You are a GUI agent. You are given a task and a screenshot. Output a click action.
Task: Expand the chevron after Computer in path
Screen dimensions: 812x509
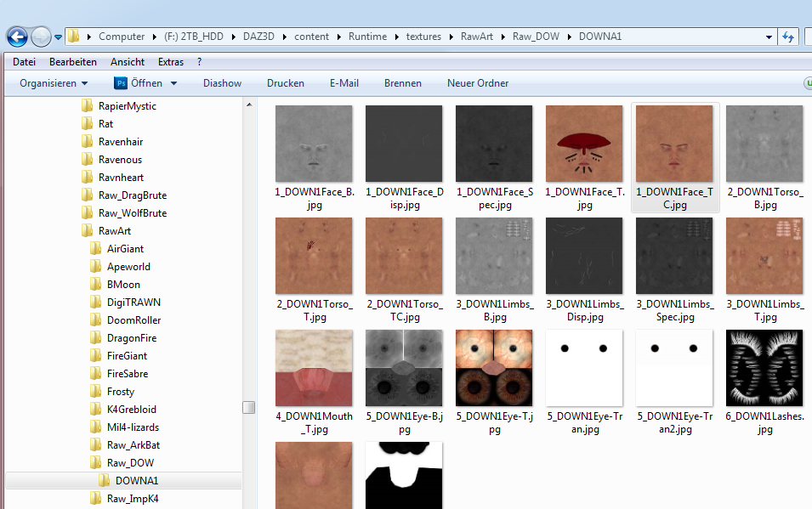(x=154, y=37)
